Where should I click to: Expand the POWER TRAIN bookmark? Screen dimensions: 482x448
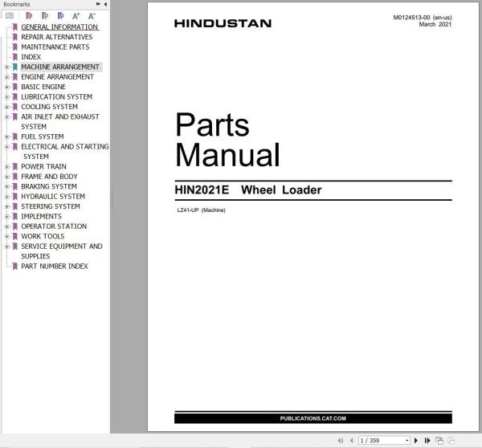(x=6, y=167)
